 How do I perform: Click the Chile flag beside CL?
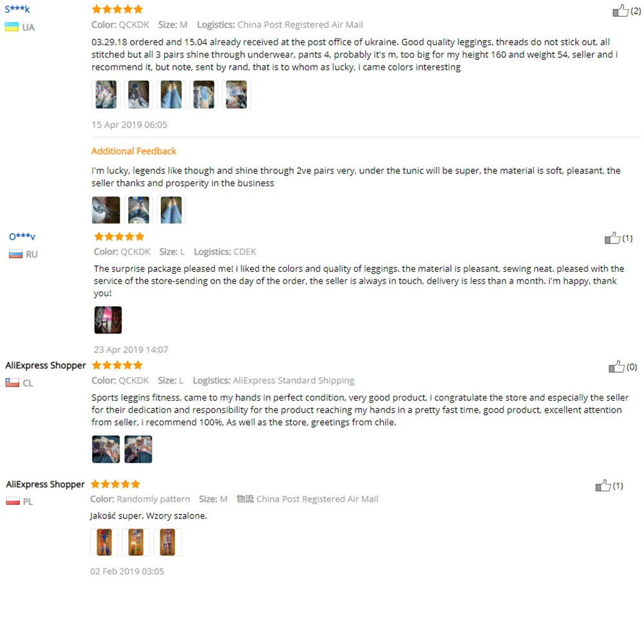[12, 383]
